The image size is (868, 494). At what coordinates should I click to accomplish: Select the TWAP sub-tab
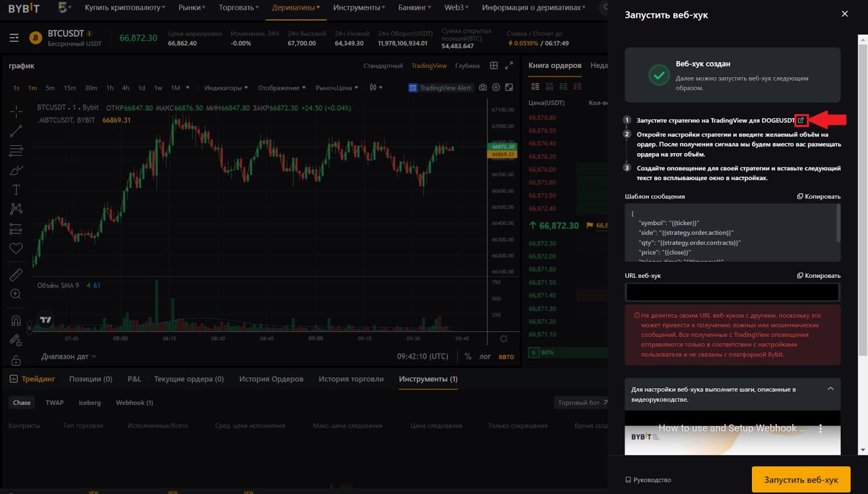[54, 403]
